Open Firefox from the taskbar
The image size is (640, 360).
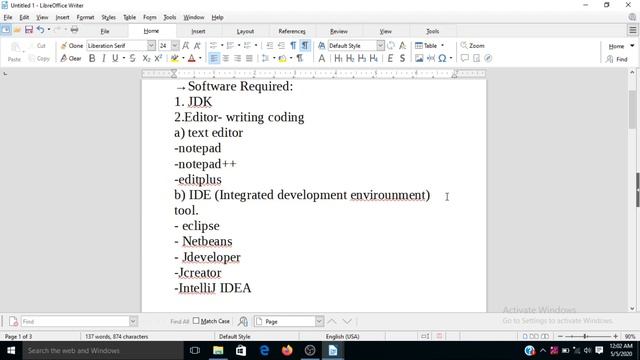pos(287,350)
